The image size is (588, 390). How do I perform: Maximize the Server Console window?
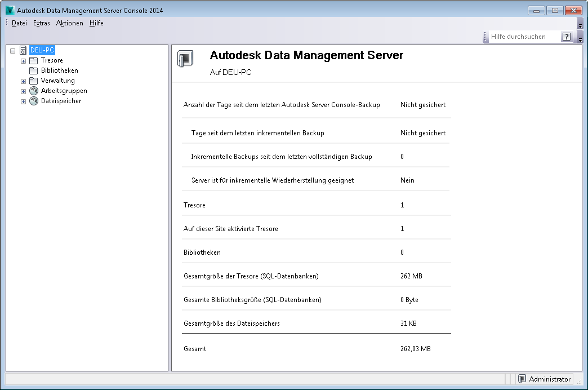pyautogui.click(x=555, y=11)
